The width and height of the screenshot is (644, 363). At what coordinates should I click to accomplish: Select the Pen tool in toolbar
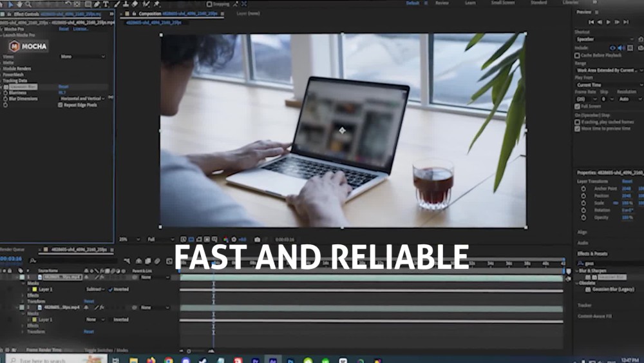tap(97, 4)
